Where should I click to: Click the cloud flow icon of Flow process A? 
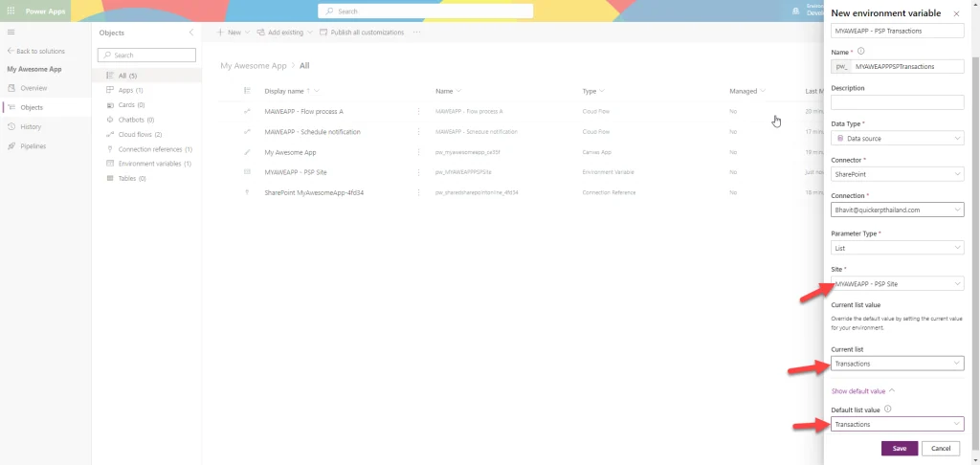click(248, 111)
